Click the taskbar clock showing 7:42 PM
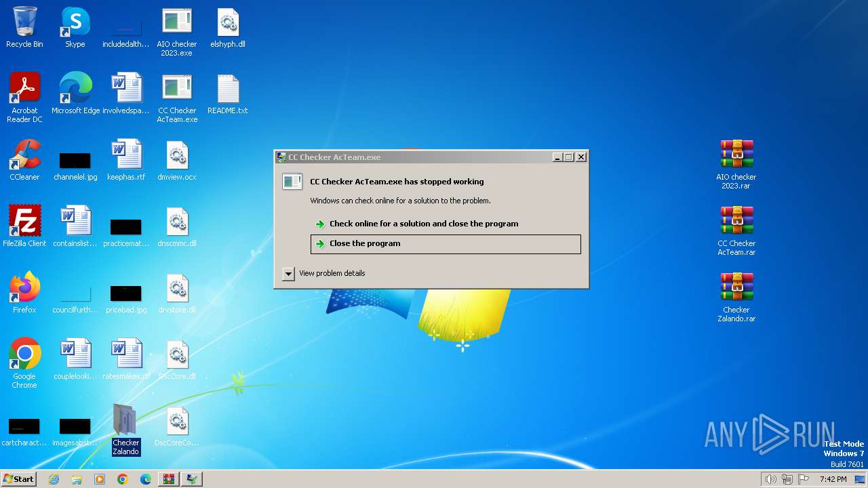The image size is (868, 488). point(833,479)
